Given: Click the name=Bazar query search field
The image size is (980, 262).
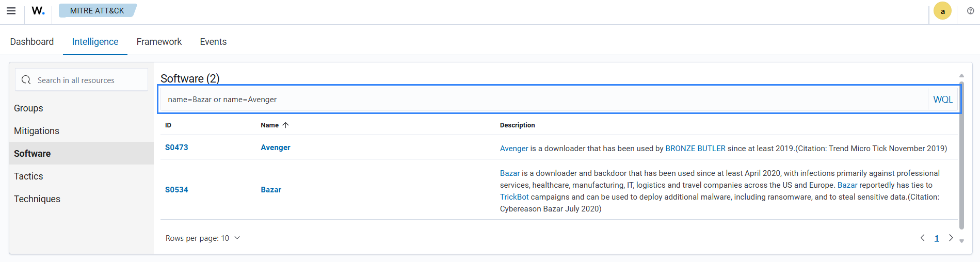Looking at the screenshot, I should click(542, 100).
